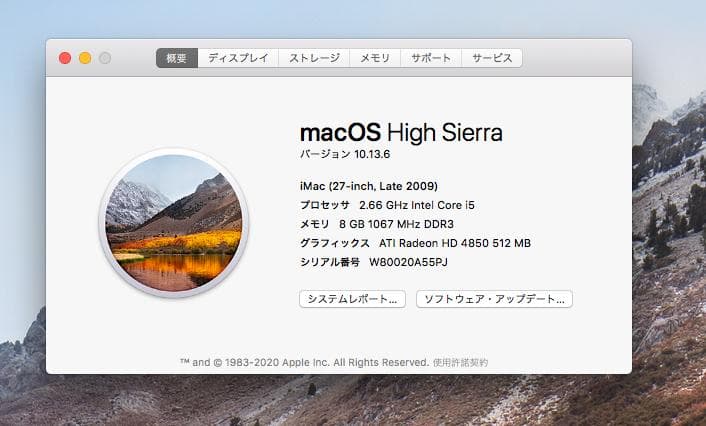This screenshot has width=706, height=426.
Task: Open the ディスプレイ tab
Action: (x=238, y=58)
